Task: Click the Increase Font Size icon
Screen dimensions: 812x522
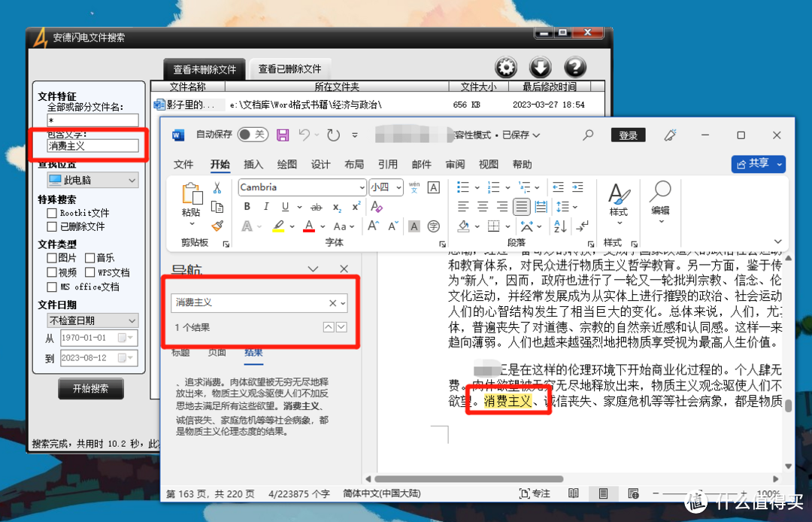Action: 374,226
